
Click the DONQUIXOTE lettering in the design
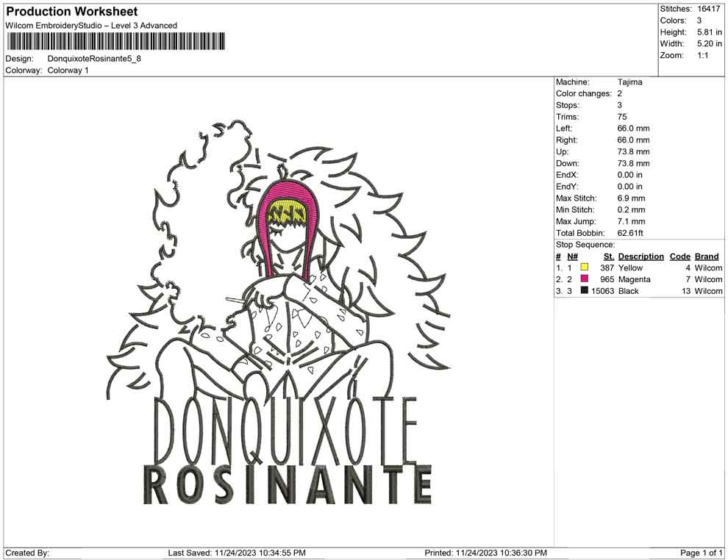tap(285, 430)
